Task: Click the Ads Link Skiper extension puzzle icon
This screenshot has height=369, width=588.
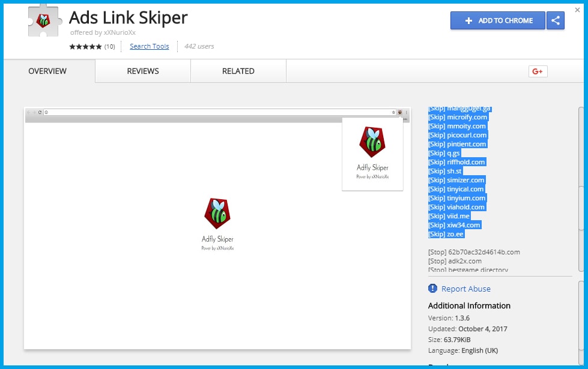Action: pos(44,20)
